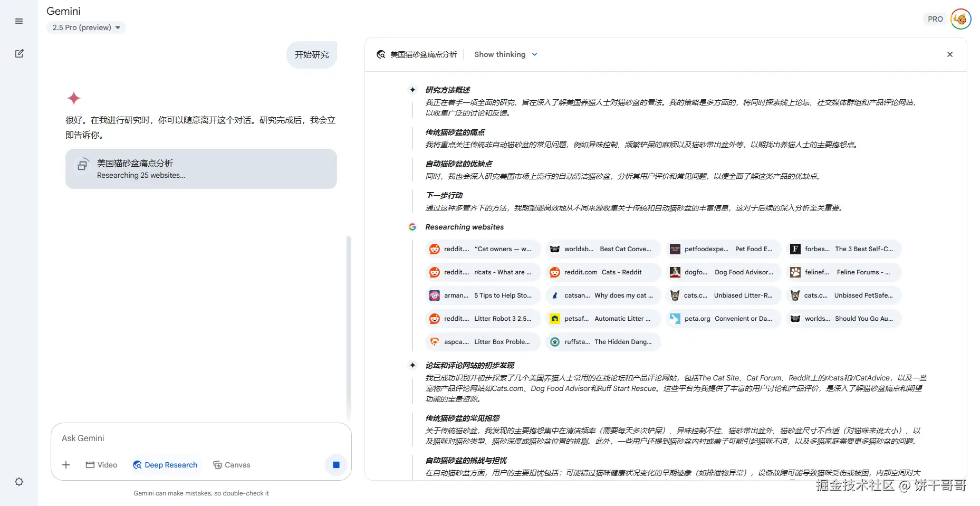Image resolution: width=980 pixels, height=506 pixels.
Task: Click the Researching websites label
Action: click(x=464, y=227)
